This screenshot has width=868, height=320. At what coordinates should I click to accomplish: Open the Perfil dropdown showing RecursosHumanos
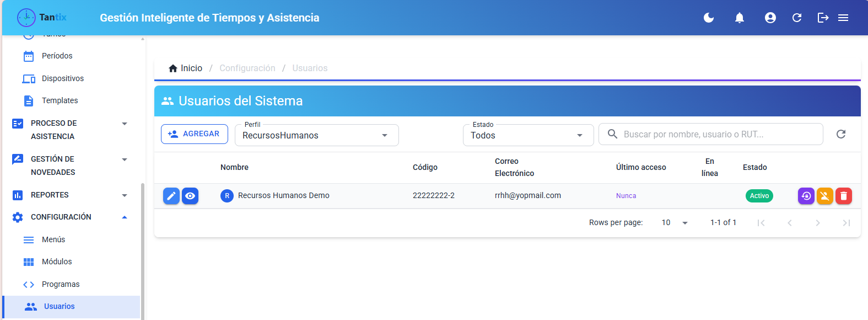317,135
